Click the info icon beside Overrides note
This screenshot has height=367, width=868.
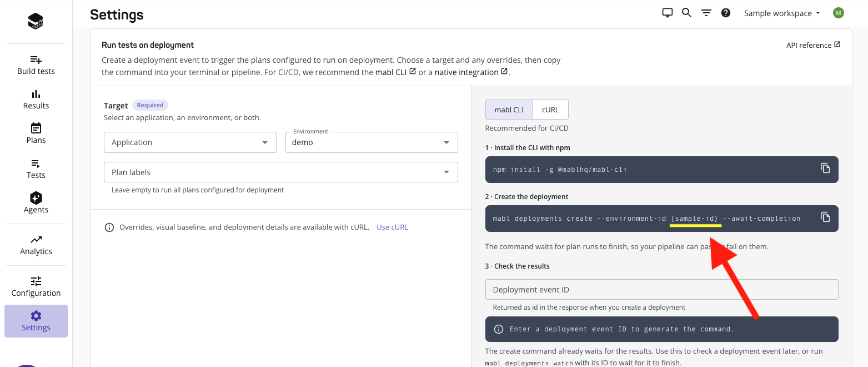pyautogui.click(x=109, y=227)
